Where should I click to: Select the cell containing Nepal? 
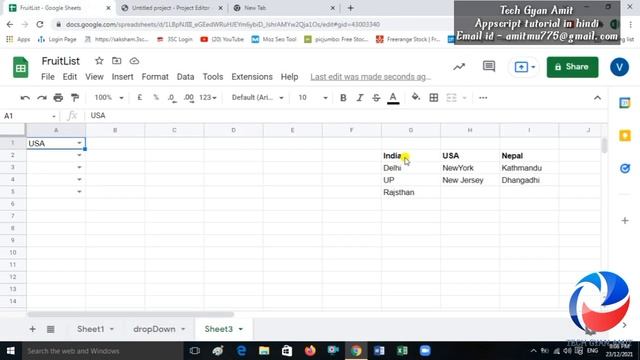(x=529, y=156)
